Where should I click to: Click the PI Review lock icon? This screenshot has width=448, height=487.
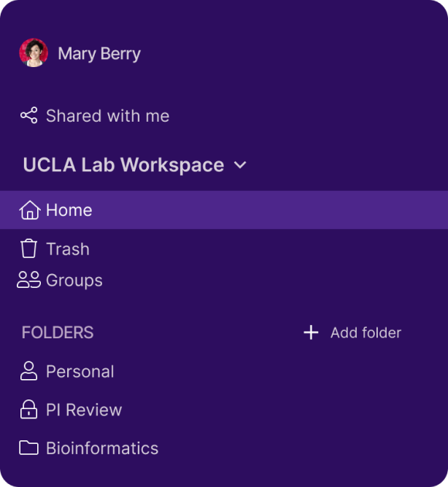point(29,410)
